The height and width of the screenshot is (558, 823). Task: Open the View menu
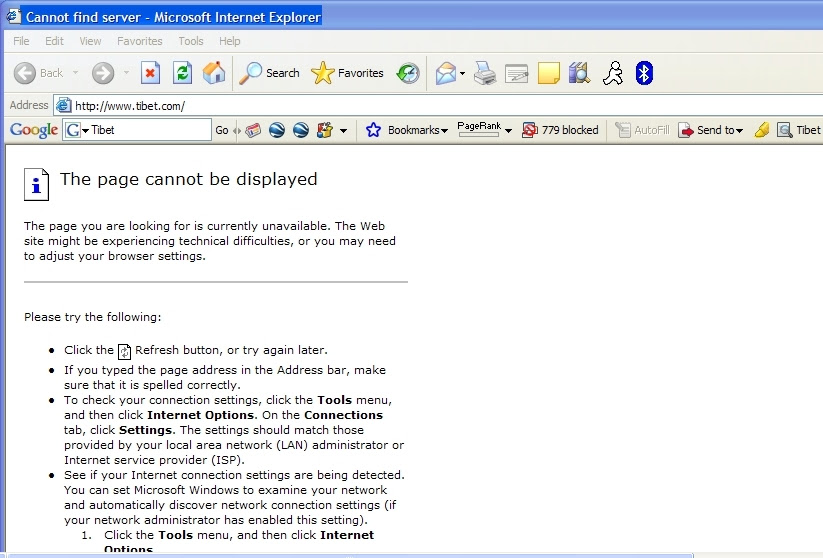[90, 41]
